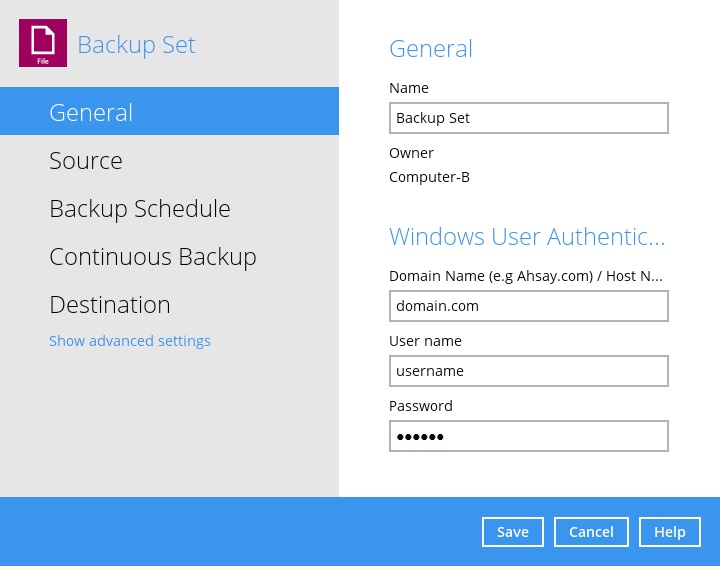
Task: Click the File backup set icon
Action: click(43, 43)
